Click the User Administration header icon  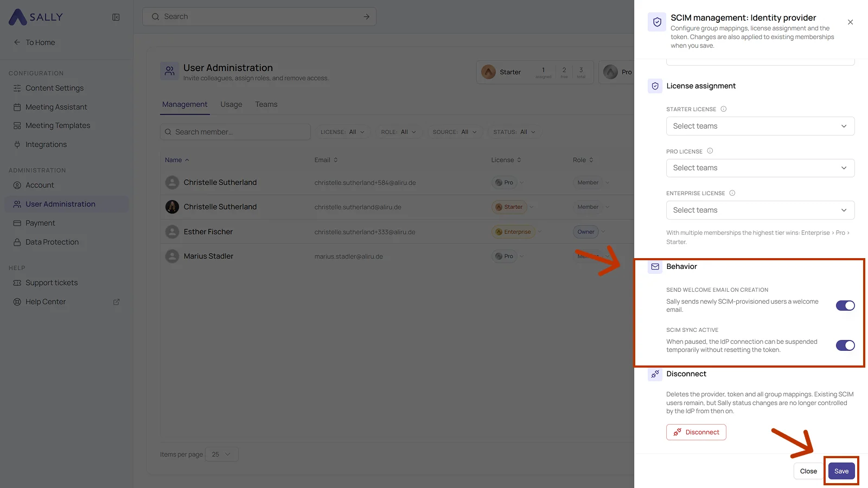[169, 71]
